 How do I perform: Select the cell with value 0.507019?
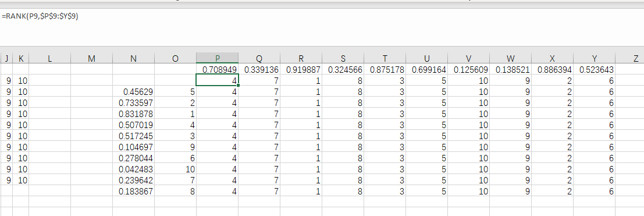point(133,125)
